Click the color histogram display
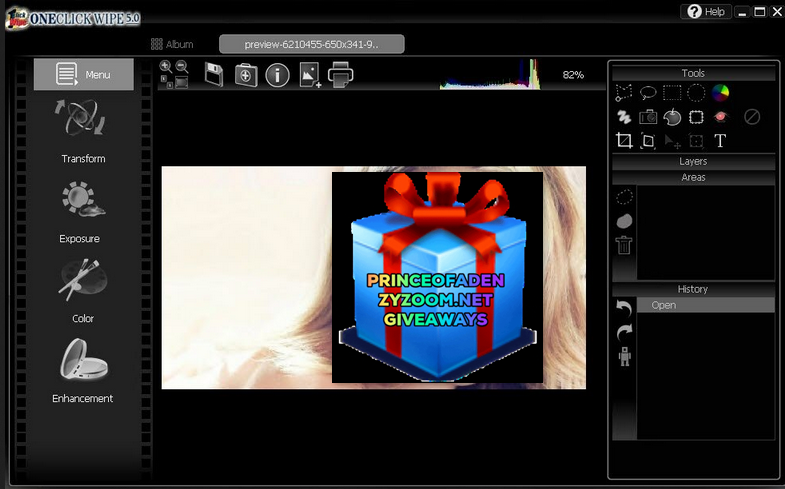This screenshot has width=785, height=489. pos(490,74)
